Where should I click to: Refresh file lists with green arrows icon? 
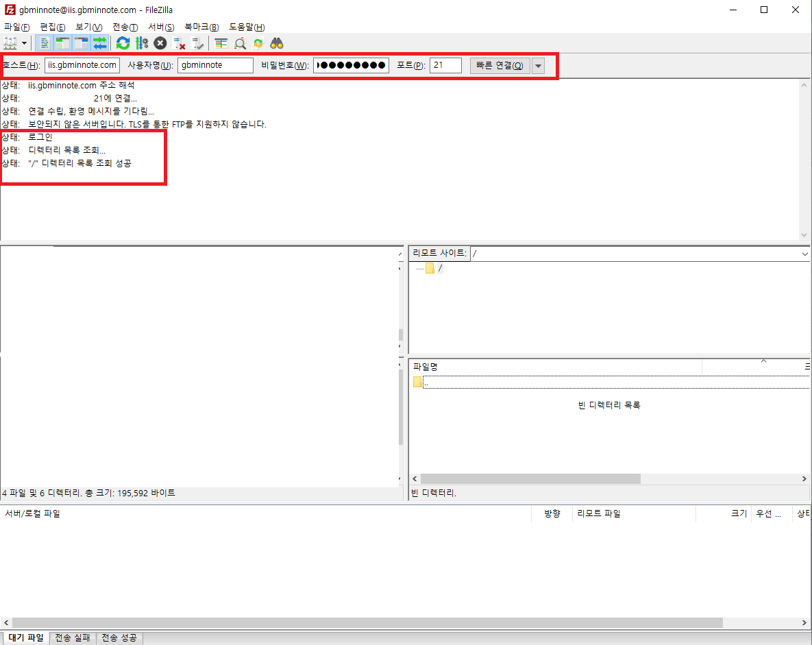coord(123,43)
